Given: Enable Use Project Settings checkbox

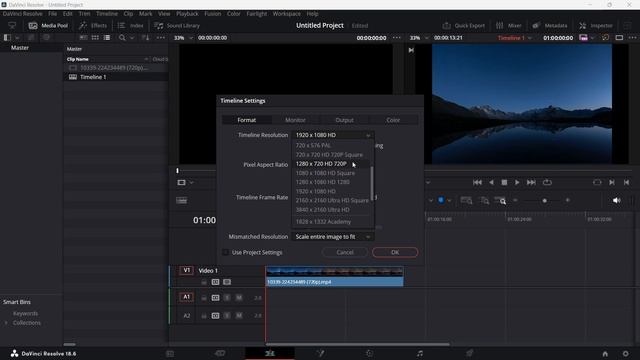Looking at the screenshot, I should pyautogui.click(x=225, y=252).
